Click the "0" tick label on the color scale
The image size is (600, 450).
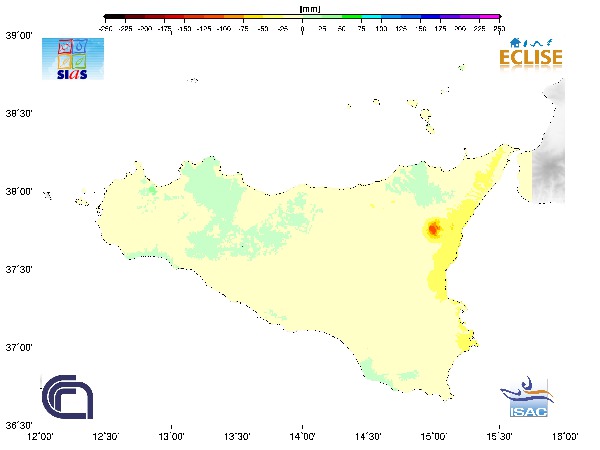pos(302,29)
